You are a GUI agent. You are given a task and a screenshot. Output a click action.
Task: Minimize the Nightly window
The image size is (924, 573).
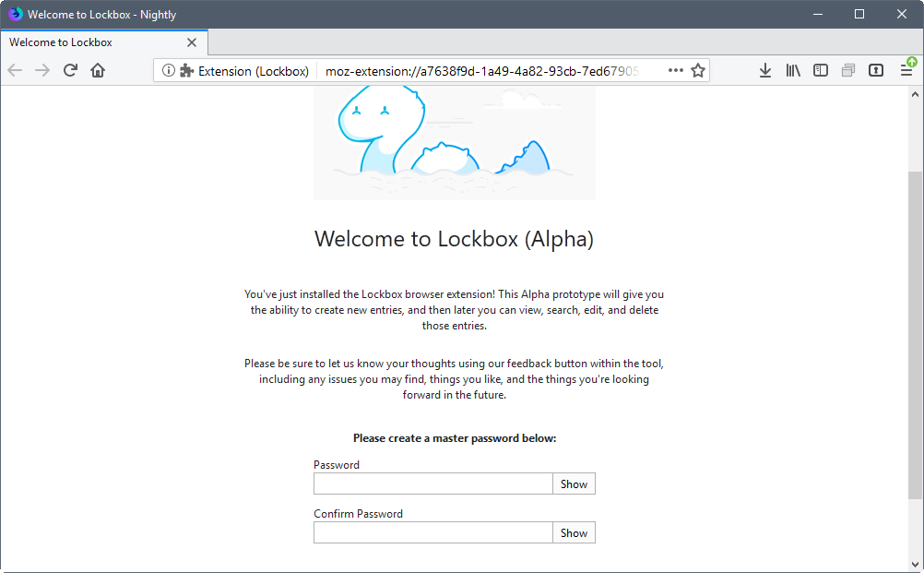pyautogui.click(x=817, y=14)
